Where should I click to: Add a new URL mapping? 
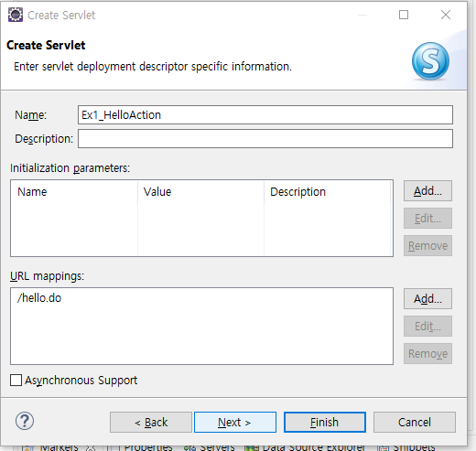(x=427, y=299)
